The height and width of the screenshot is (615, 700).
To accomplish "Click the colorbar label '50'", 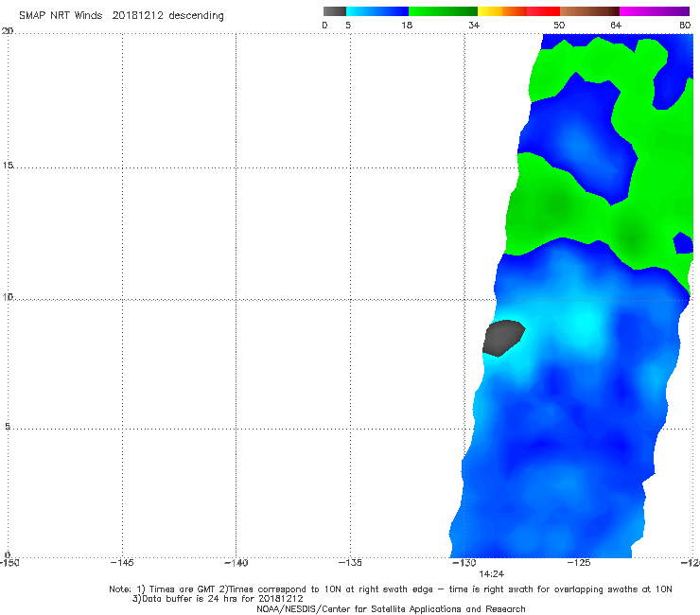I will click(559, 25).
